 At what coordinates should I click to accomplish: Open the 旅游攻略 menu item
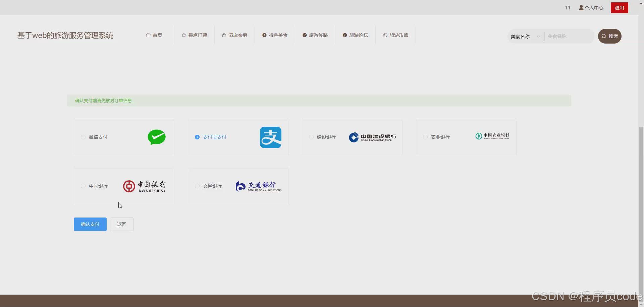point(396,35)
